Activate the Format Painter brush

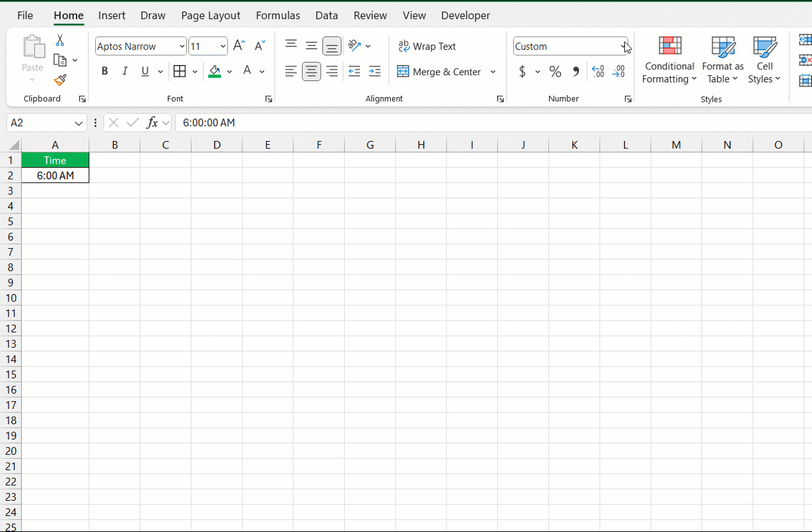tap(60, 80)
